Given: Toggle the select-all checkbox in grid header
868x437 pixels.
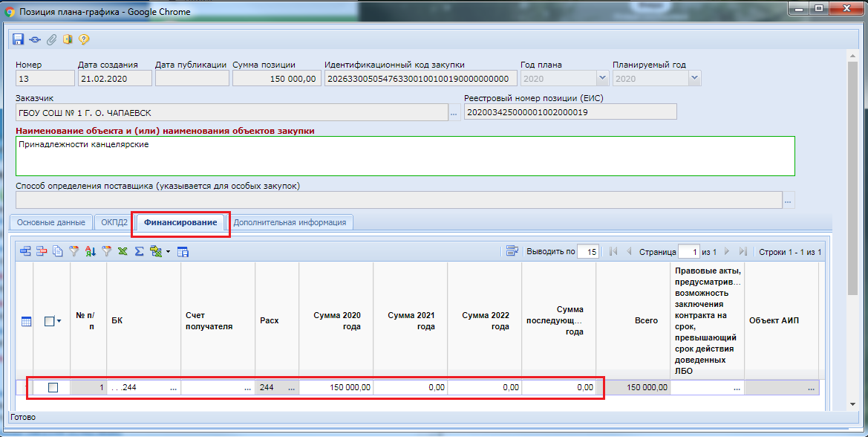Looking at the screenshot, I should tap(49, 321).
